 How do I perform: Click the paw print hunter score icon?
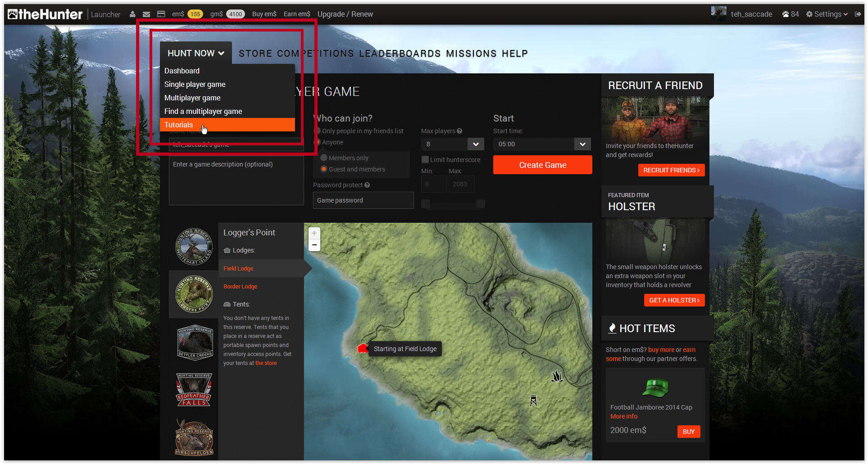click(786, 14)
